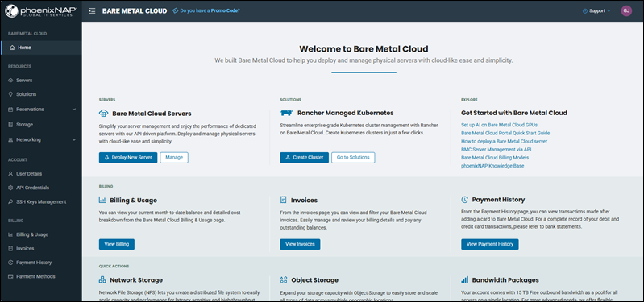Click the Home house icon in sidebar
The width and height of the screenshot is (644, 302).
click(12, 48)
